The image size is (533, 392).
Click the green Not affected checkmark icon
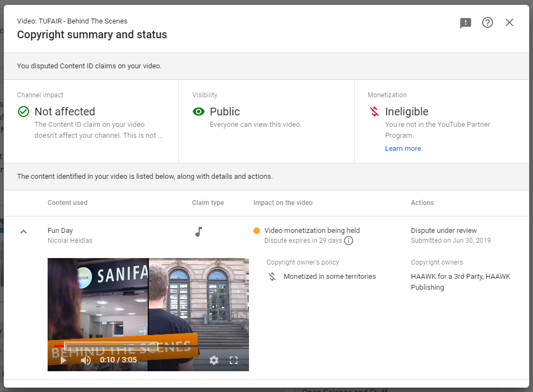point(24,112)
